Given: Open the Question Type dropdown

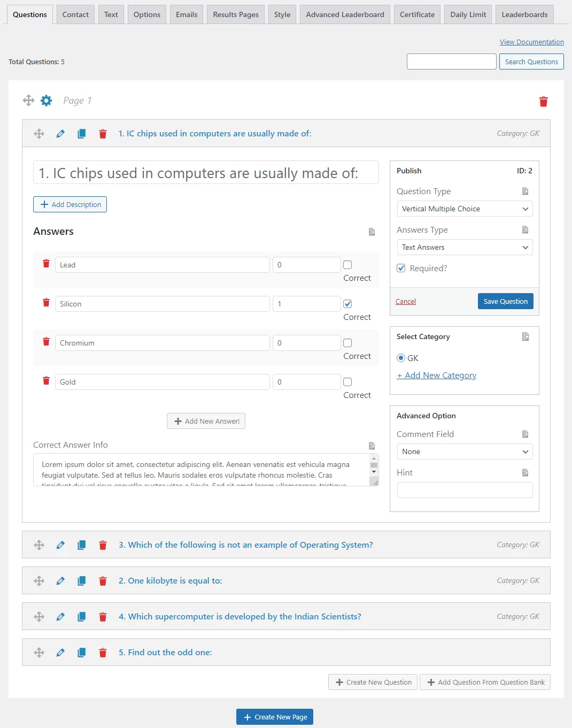Looking at the screenshot, I should click(465, 209).
